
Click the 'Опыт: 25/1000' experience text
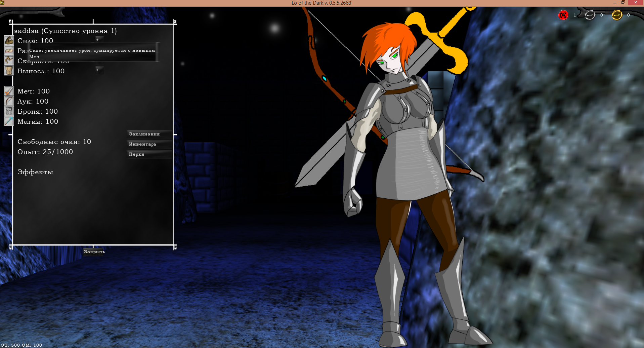pos(45,152)
